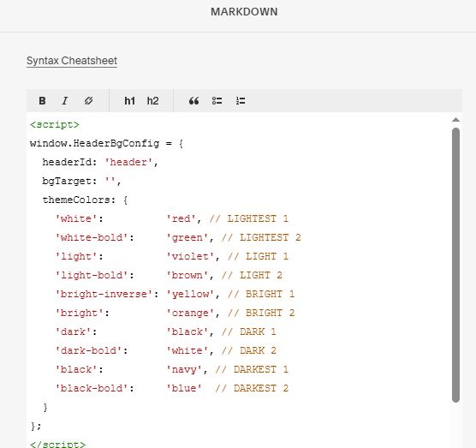The width and height of the screenshot is (476, 448).
Task: Click the 'red' value
Action: [181, 218]
